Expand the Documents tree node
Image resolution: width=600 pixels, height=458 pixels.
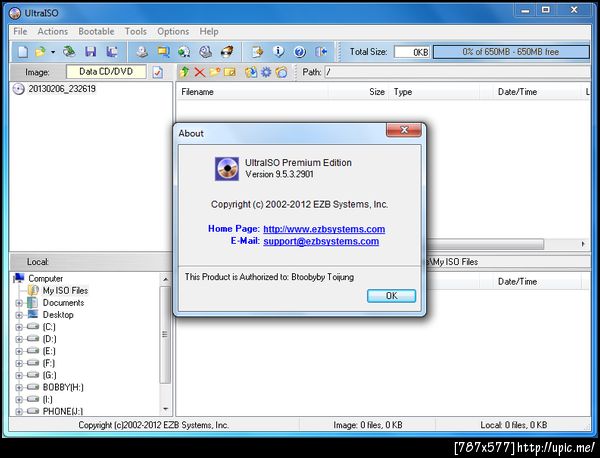pos(19,303)
